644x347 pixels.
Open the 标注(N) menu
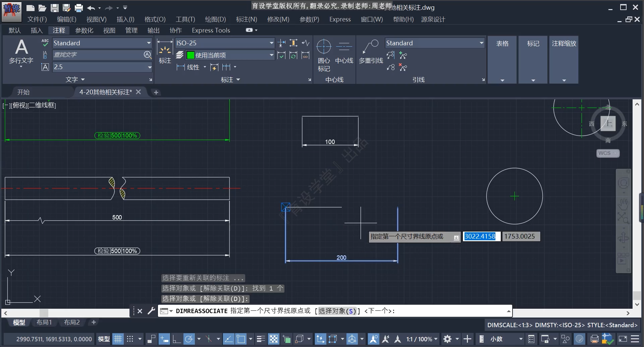247,19
